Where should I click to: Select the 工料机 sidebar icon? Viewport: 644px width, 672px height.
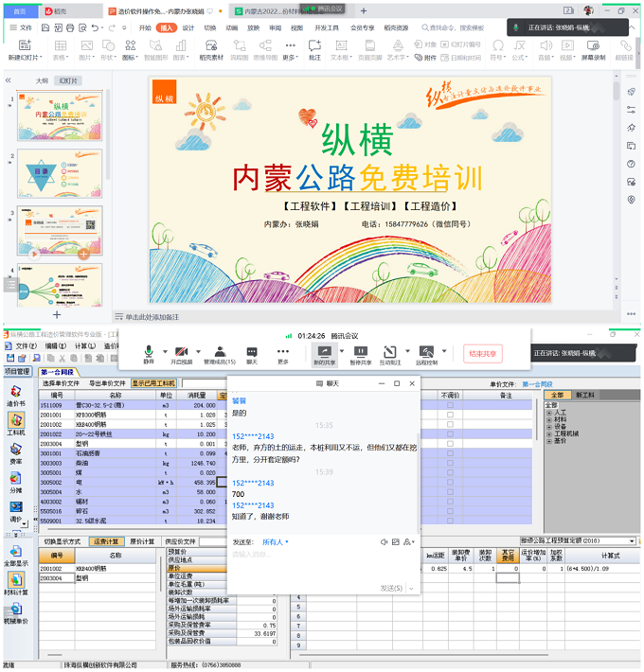click(x=16, y=424)
